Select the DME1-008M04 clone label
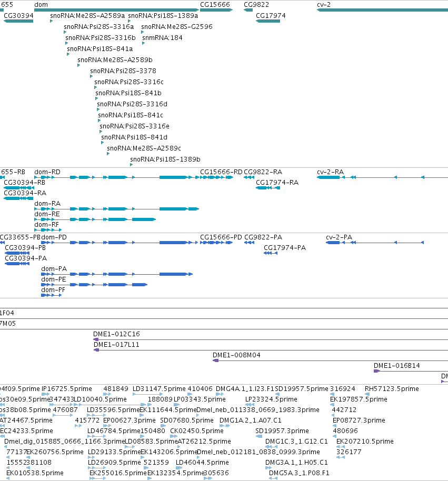 [236, 355]
